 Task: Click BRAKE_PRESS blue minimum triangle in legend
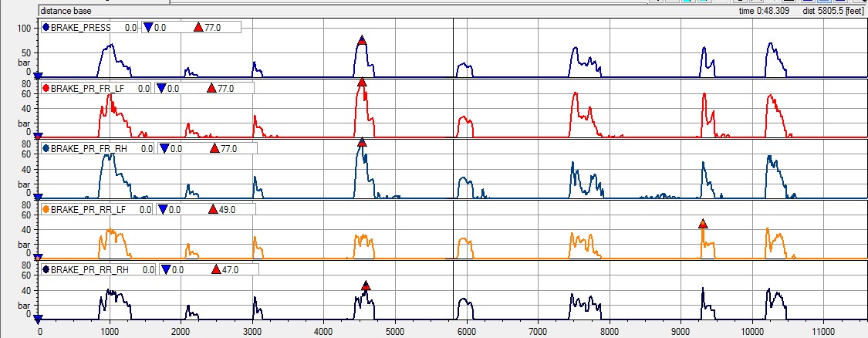coord(148,27)
